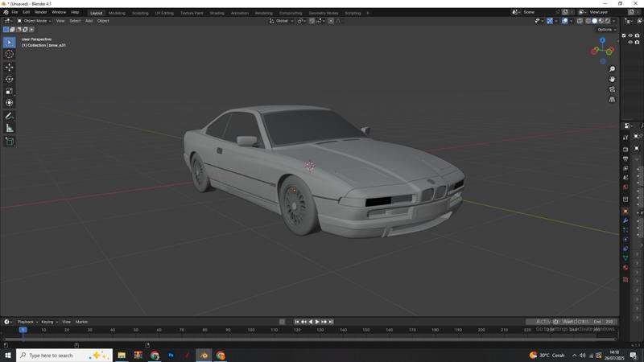Open the pivot point dropdown
This screenshot has height=362, width=644.
coord(301,21)
